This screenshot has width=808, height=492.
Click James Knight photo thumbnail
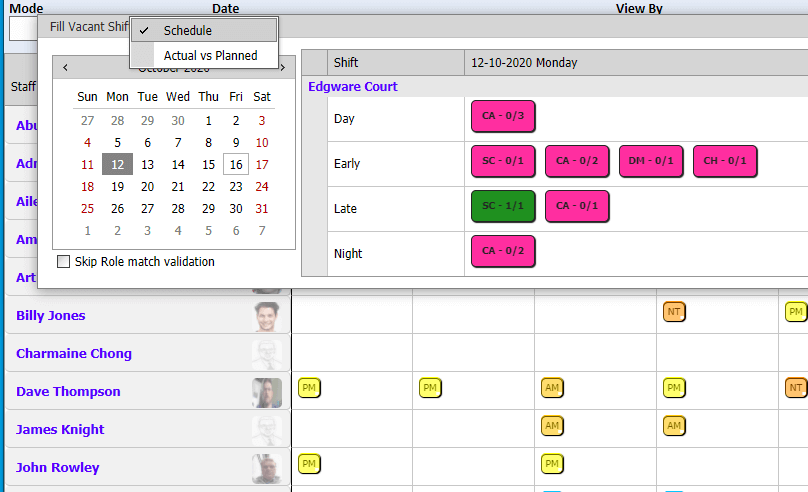point(267,431)
